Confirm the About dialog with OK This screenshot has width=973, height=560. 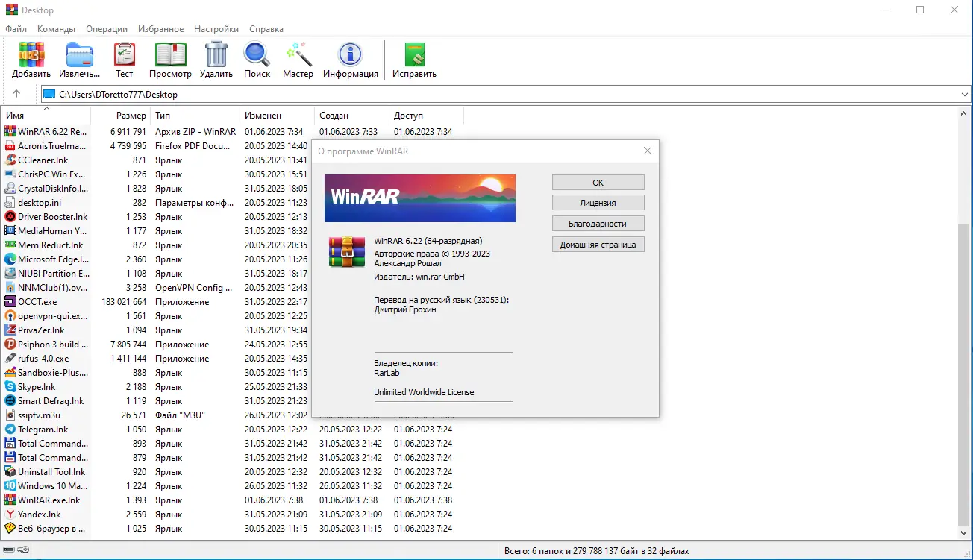point(598,183)
